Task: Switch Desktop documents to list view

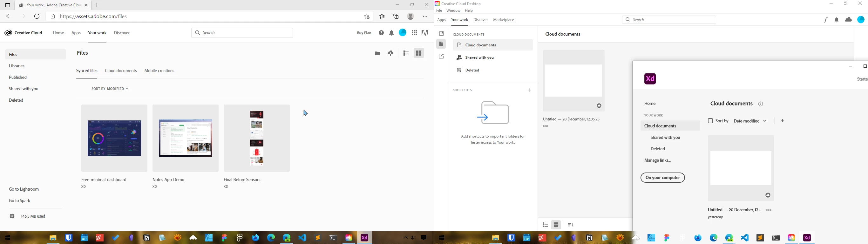Action: pyautogui.click(x=545, y=225)
